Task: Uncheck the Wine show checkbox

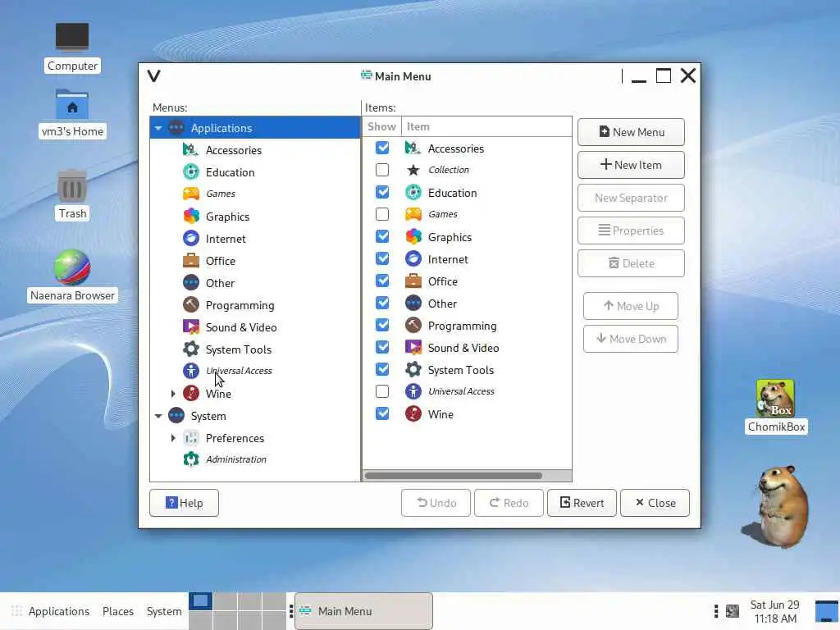Action: [382, 413]
